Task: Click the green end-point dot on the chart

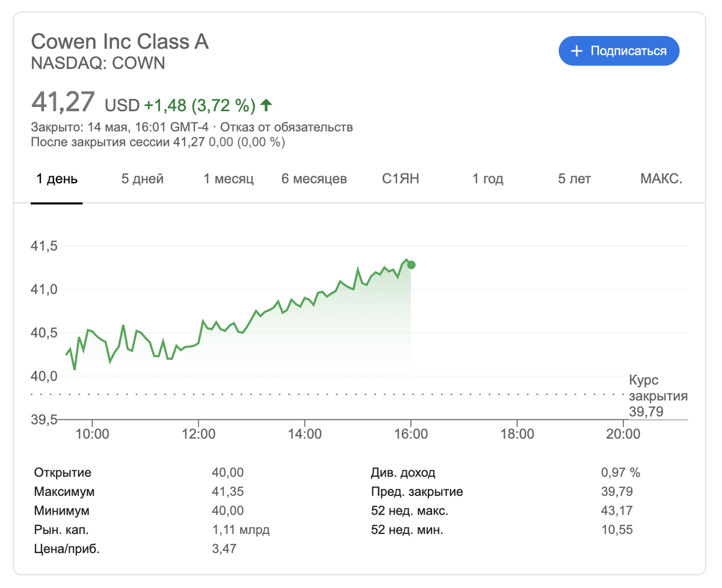Action: click(411, 265)
